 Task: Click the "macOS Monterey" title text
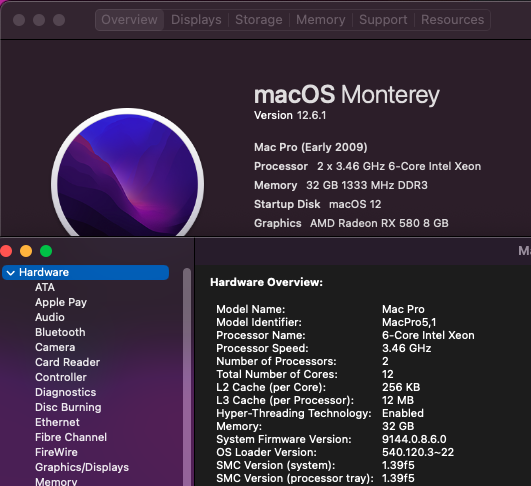347,94
